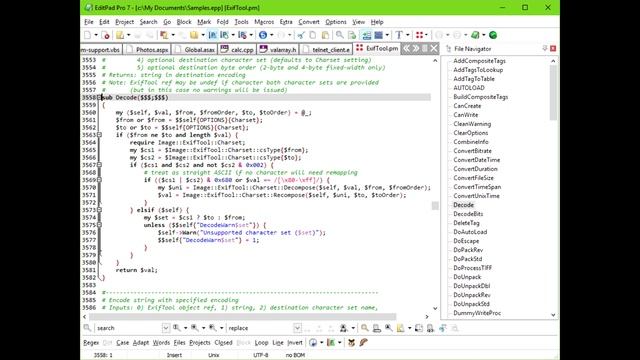Viewport: 640px width, 360px height.
Task: Open the Fold menu
Action: click(x=222, y=22)
